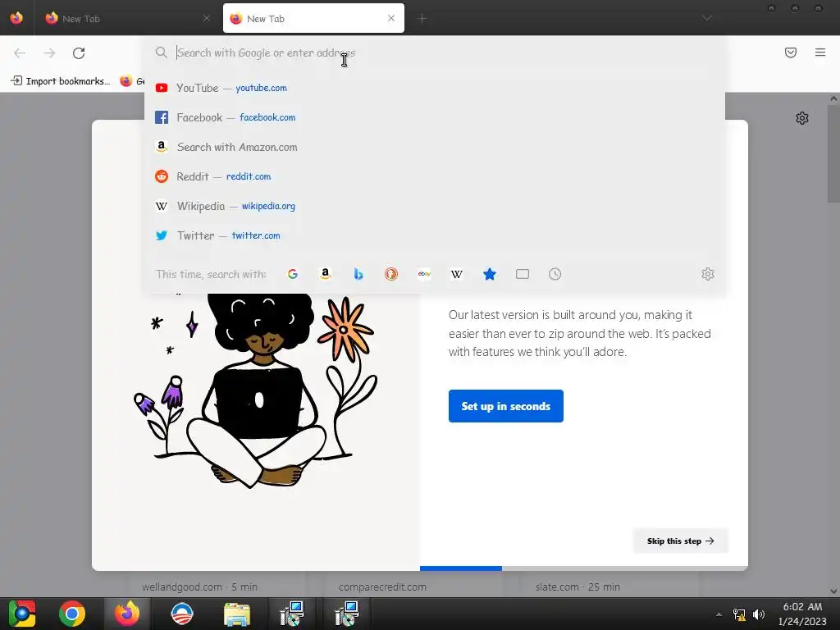
Task: Search in Bookmarks using star icon
Action: (490, 274)
